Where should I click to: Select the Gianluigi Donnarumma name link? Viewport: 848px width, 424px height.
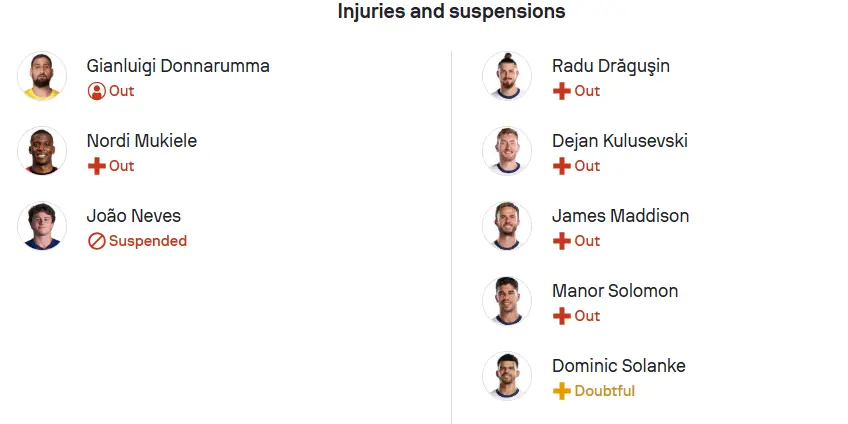178,66
